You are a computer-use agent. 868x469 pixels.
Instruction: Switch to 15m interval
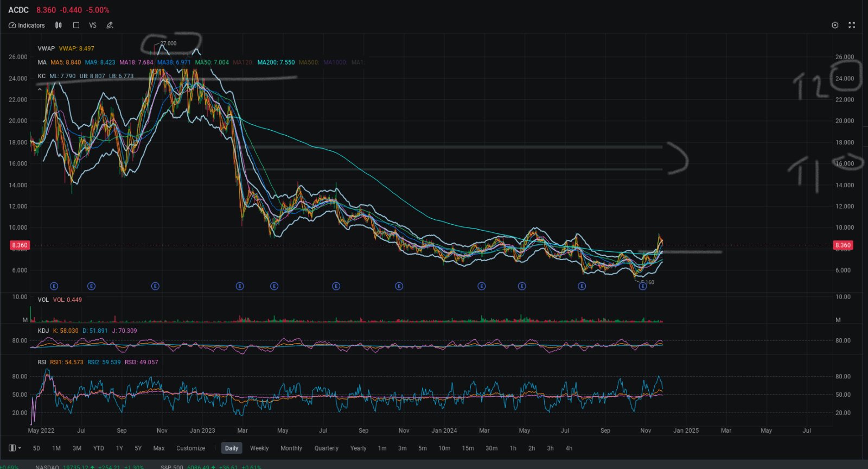click(468, 448)
